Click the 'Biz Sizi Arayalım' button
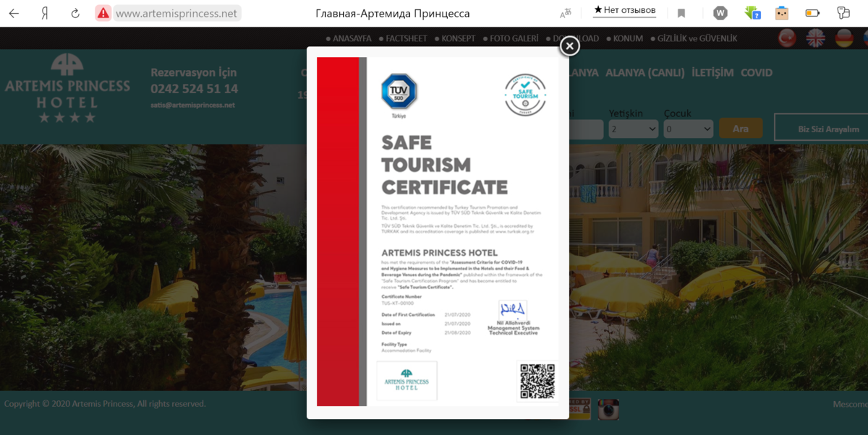Viewport: 868px width, 435px height. pyautogui.click(x=821, y=129)
